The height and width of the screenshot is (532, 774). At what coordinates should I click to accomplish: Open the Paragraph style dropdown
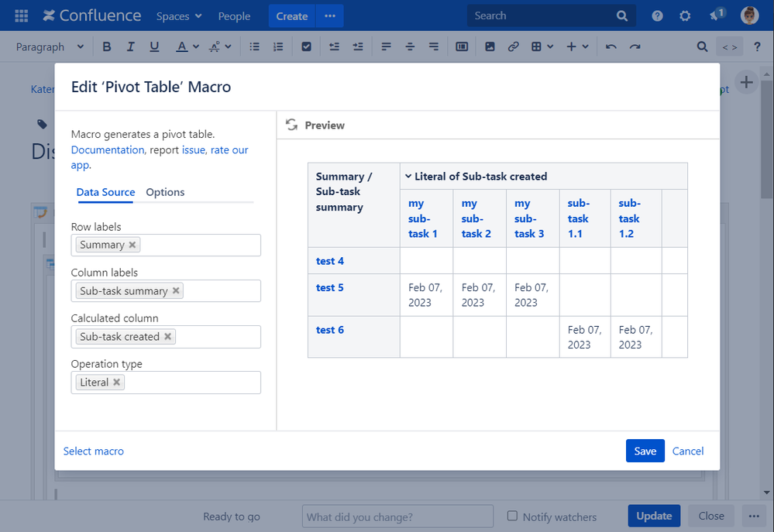pyautogui.click(x=50, y=47)
